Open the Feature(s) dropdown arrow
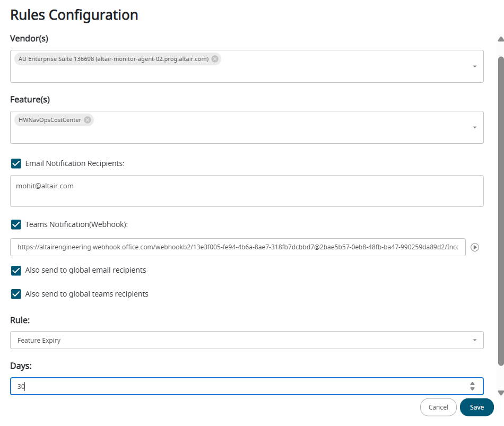This screenshot has height=426, width=504. click(x=474, y=127)
